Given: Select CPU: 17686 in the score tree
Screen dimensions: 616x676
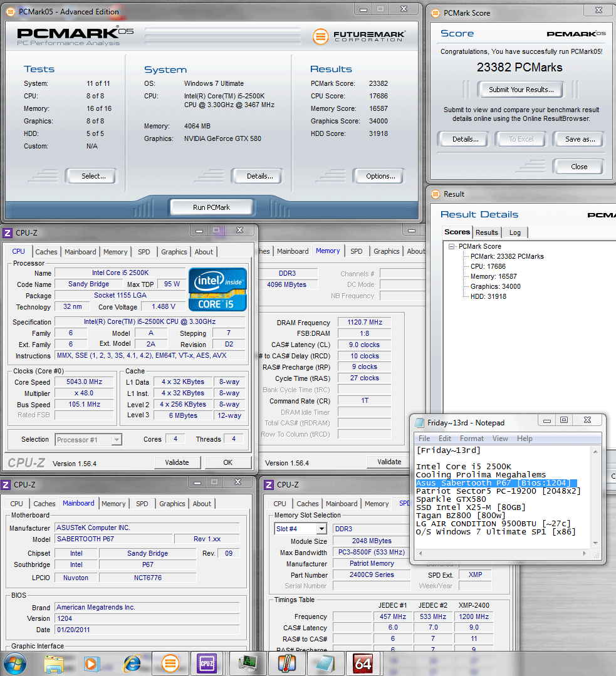Looking at the screenshot, I should pyautogui.click(x=488, y=267).
